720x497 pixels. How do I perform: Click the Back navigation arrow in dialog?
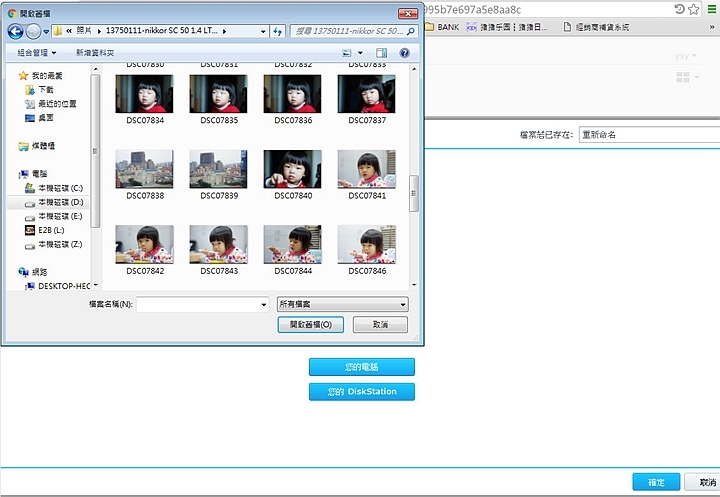(15, 32)
